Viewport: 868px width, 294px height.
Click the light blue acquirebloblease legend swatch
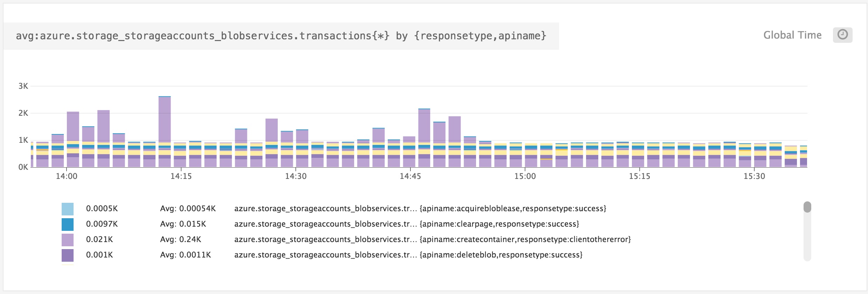(68, 209)
